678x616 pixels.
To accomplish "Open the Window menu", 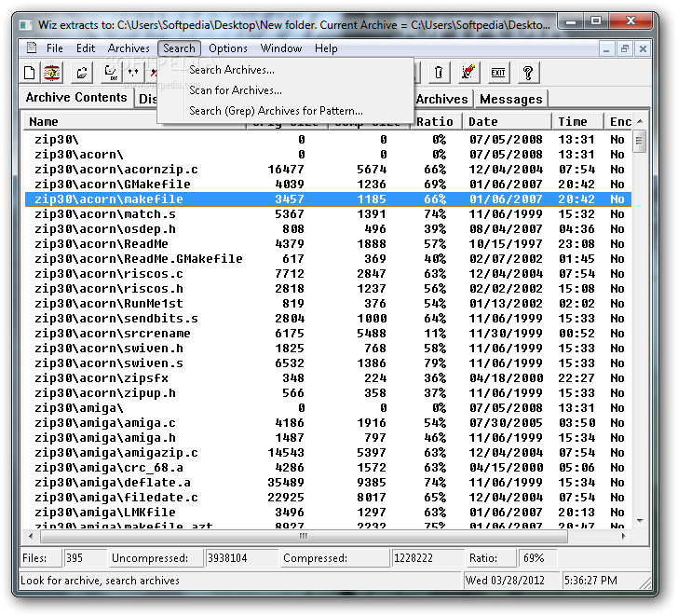I will point(281,48).
